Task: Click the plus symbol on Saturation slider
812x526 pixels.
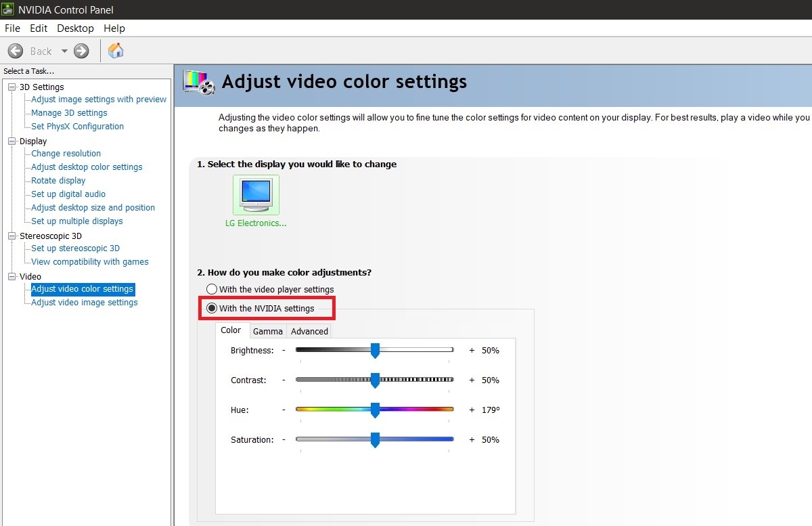Action: pos(471,439)
